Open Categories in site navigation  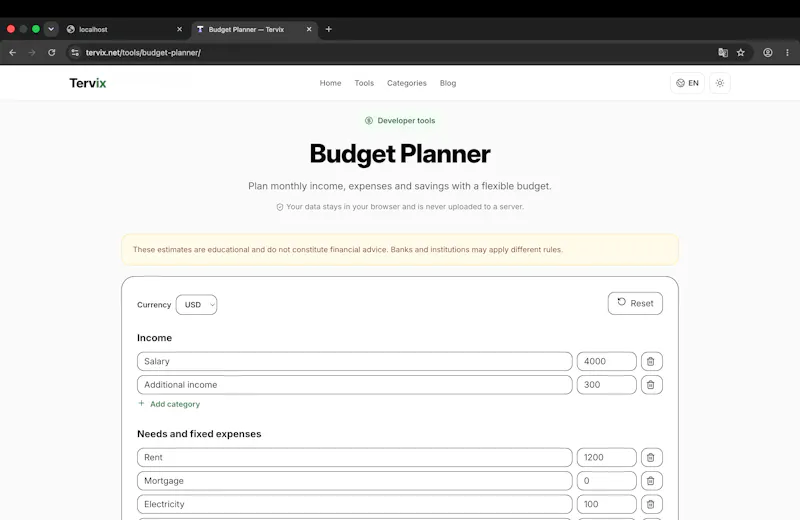[x=407, y=83]
